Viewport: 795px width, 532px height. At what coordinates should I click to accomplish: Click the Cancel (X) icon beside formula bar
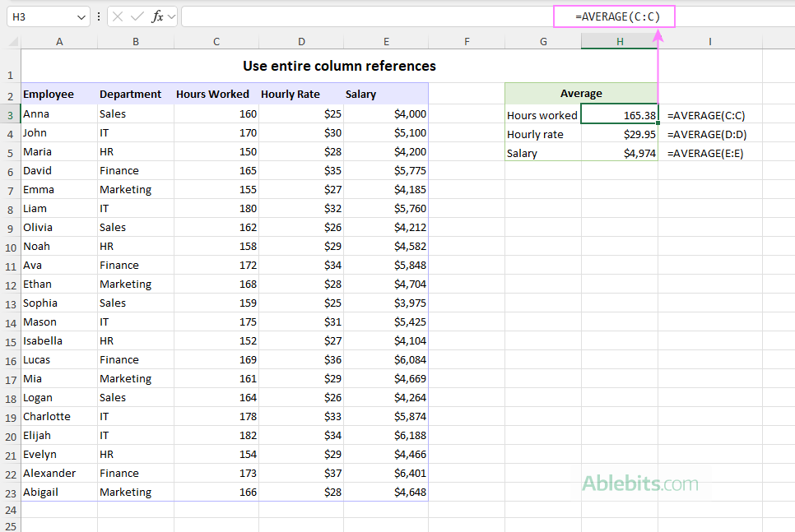[118, 16]
